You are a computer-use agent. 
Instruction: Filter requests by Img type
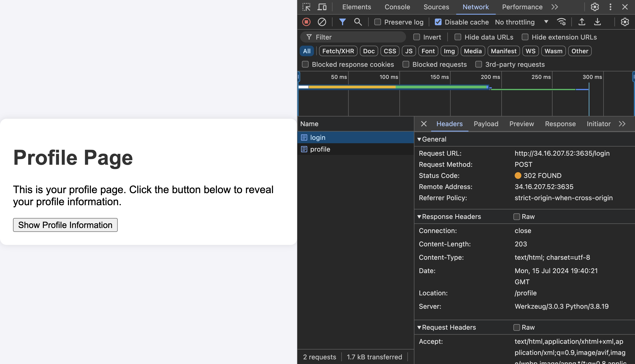[x=449, y=51]
